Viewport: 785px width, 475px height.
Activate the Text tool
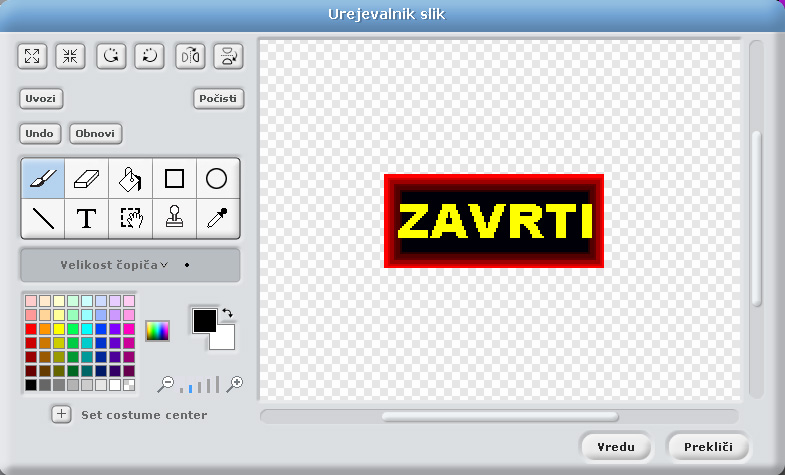pyautogui.click(x=87, y=219)
